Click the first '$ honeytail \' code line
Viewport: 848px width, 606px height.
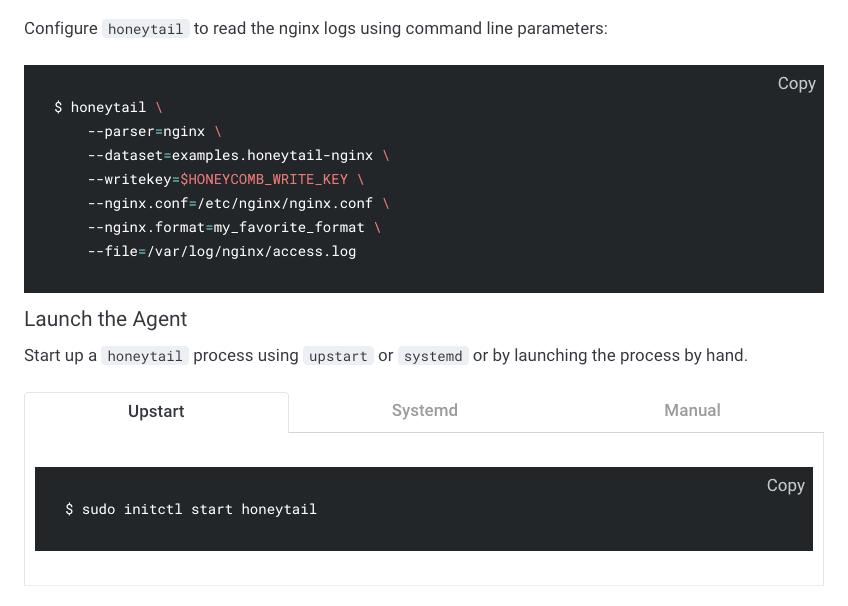click(108, 107)
